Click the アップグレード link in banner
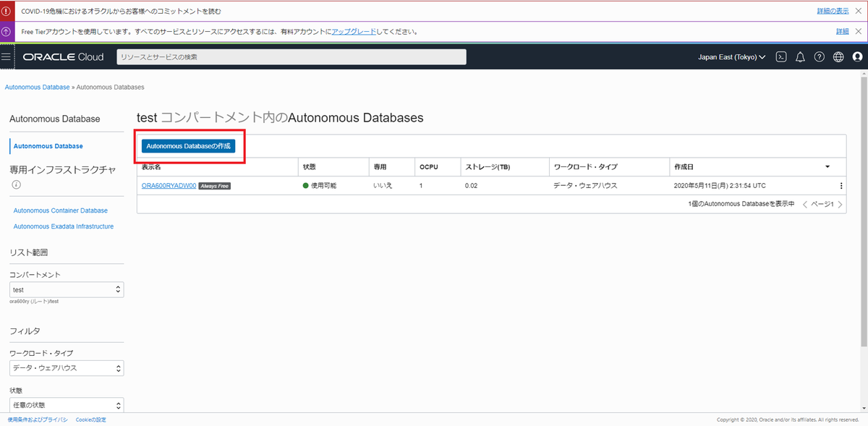This screenshot has width=868, height=426. tap(354, 32)
